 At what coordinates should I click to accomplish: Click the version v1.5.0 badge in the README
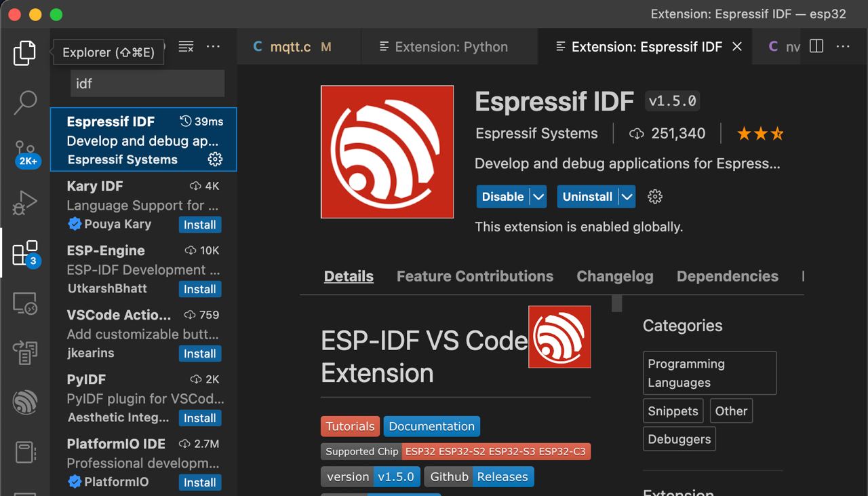(370, 476)
